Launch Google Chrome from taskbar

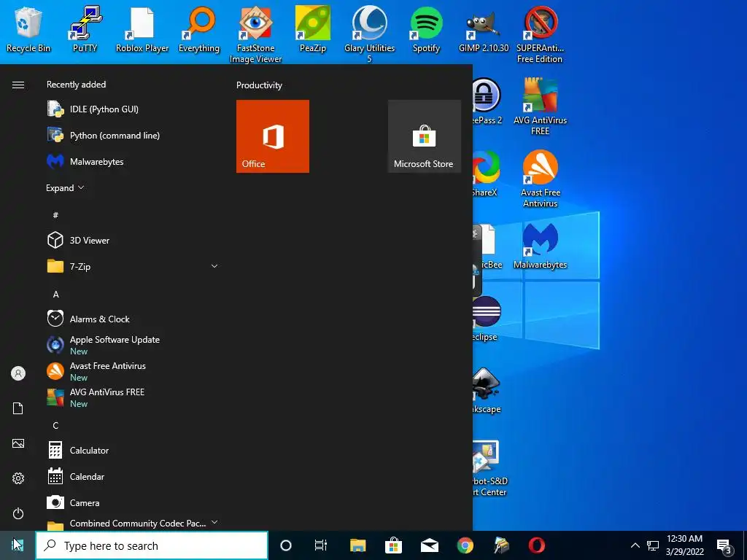point(465,545)
